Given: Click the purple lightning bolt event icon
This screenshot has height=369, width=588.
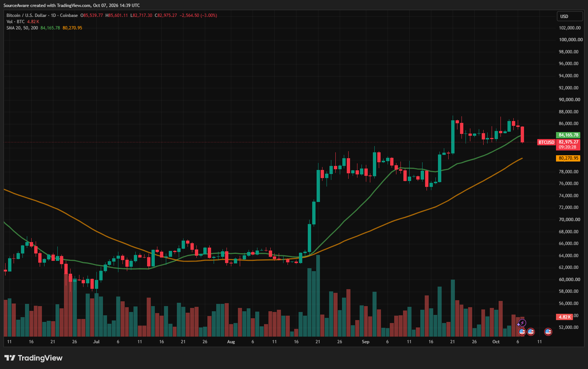Looking at the screenshot, I should 522,323.
